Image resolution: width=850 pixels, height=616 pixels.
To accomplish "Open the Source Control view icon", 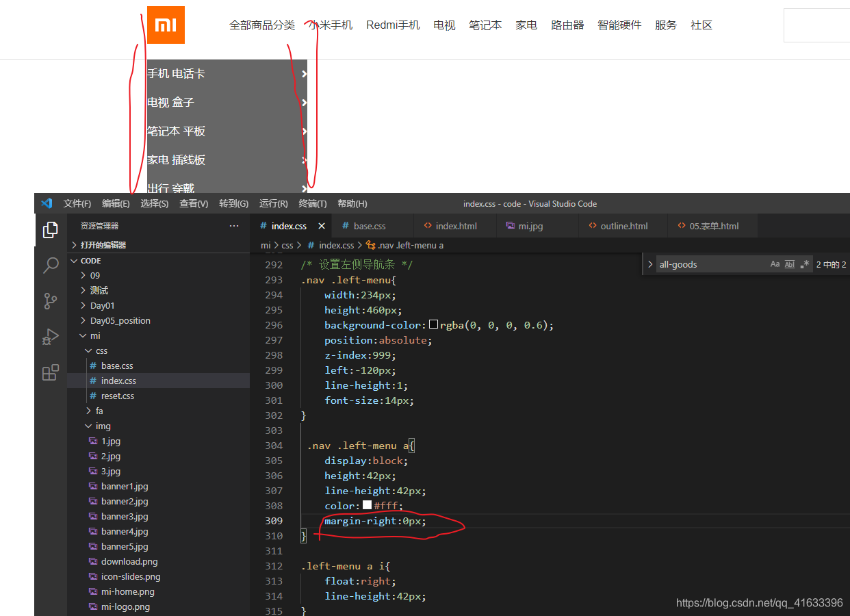I will 50,301.
